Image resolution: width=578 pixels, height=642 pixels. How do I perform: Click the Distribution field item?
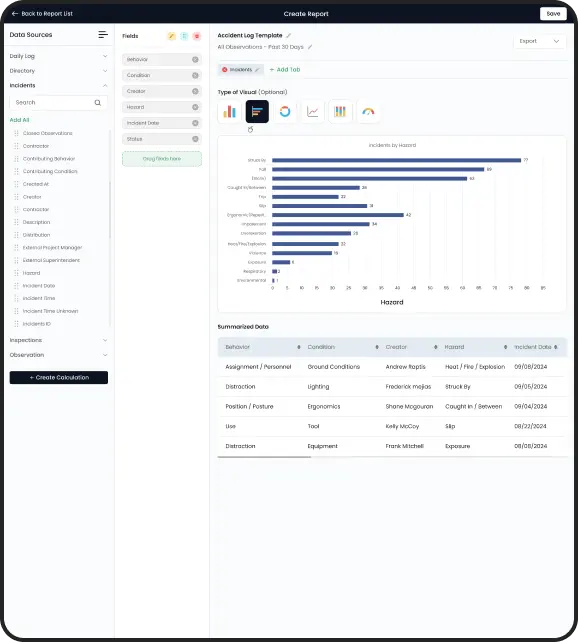pos(36,235)
